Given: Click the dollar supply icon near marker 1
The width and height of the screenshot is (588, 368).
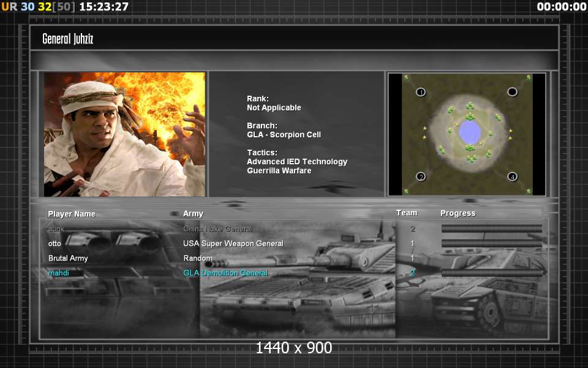Looking at the screenshot, I should point(406,77).
